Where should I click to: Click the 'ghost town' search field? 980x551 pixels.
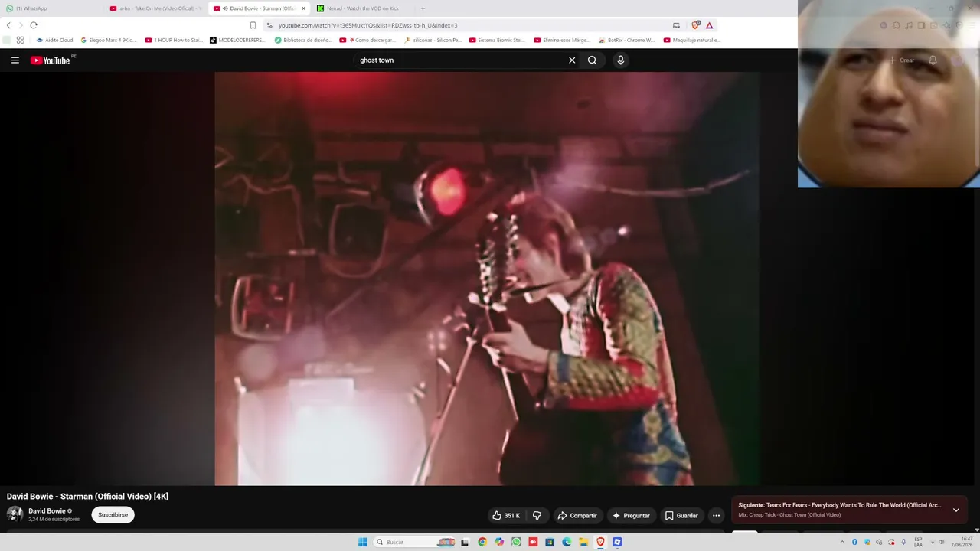459,60
